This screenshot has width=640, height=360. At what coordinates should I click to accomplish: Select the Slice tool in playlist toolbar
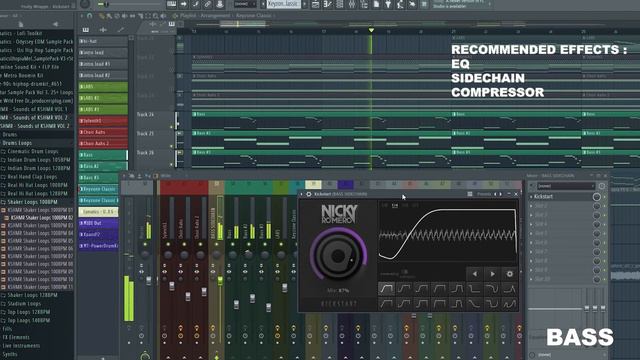[x=140, y=16]
